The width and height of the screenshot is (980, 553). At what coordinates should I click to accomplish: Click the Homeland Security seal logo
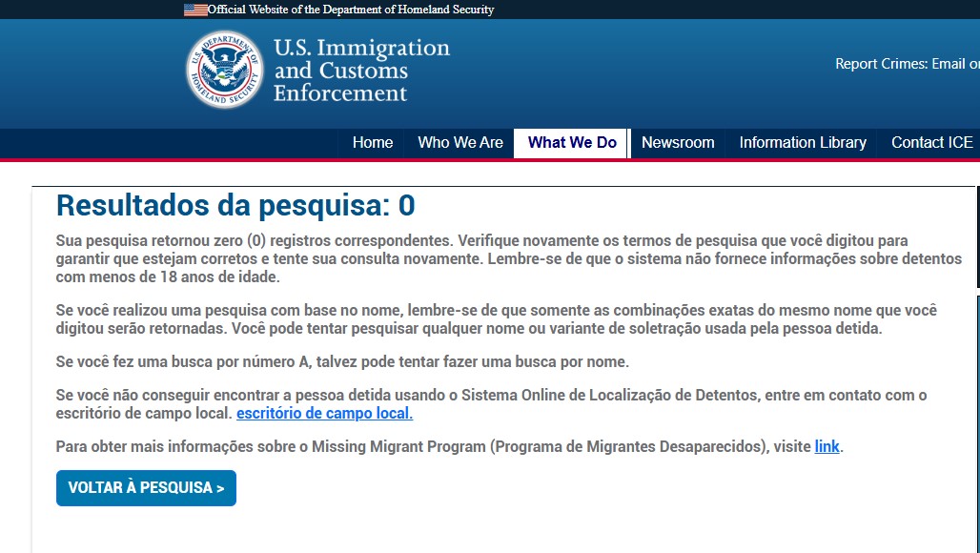click(x=224, y=70)
